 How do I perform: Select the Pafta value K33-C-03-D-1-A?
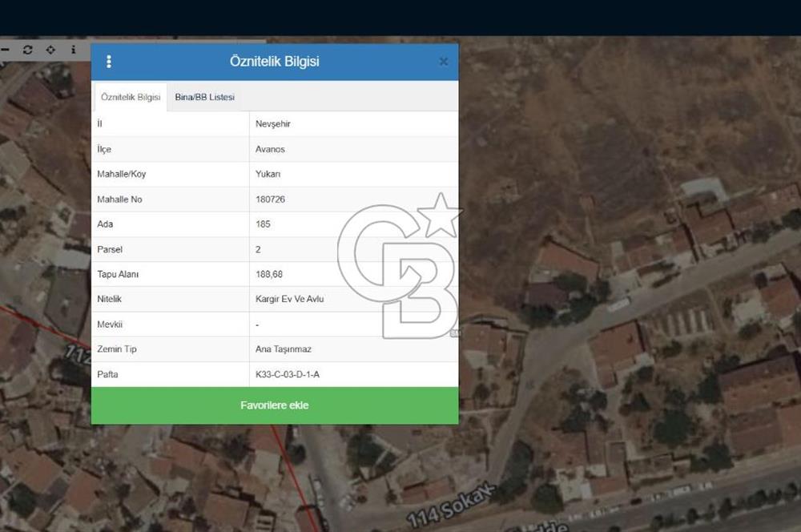[x=287, y=374]
